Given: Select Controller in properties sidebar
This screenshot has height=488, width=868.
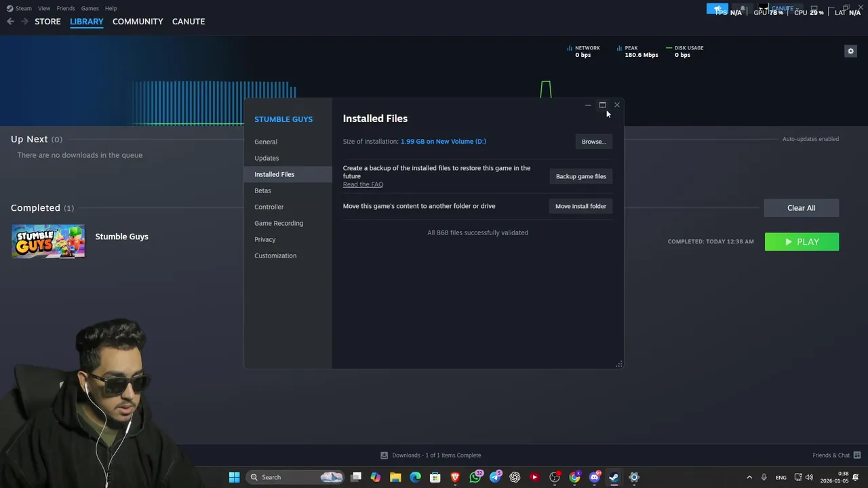Looking at the screenshot, I should 288,207.
